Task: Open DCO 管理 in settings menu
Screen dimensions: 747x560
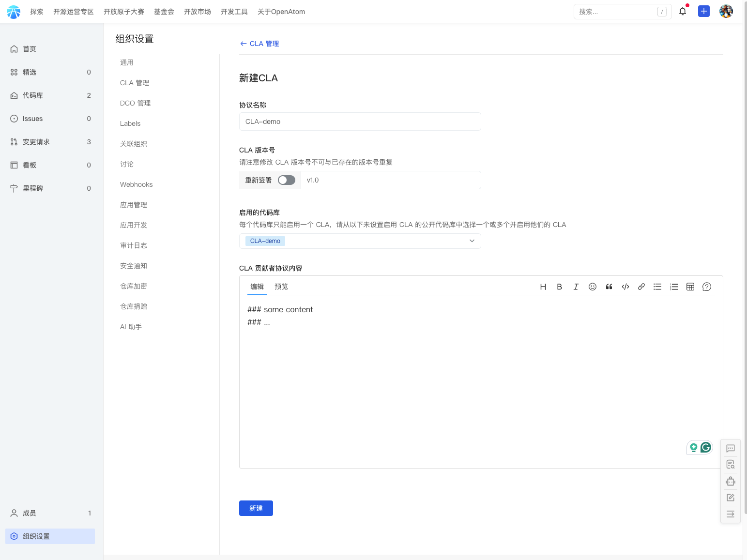Action: tap(135, 103)
